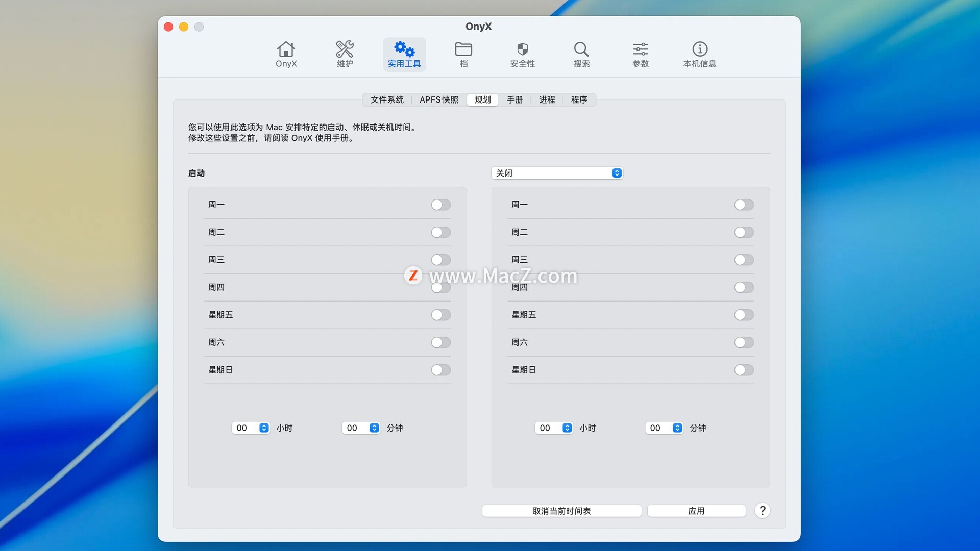Open the 本机信息 info icon

(700, 55)
